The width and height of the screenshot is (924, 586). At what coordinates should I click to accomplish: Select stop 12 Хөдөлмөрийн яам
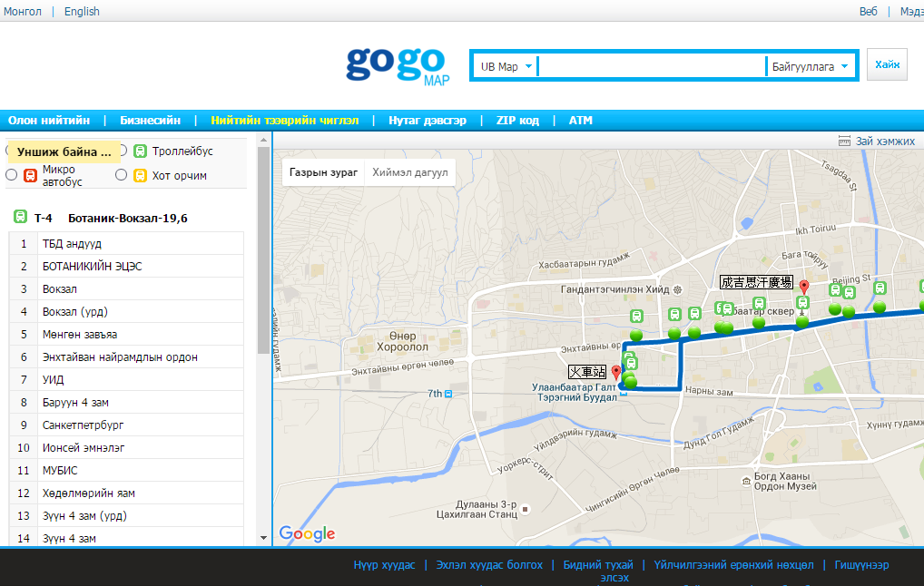(x=127, y=493)
